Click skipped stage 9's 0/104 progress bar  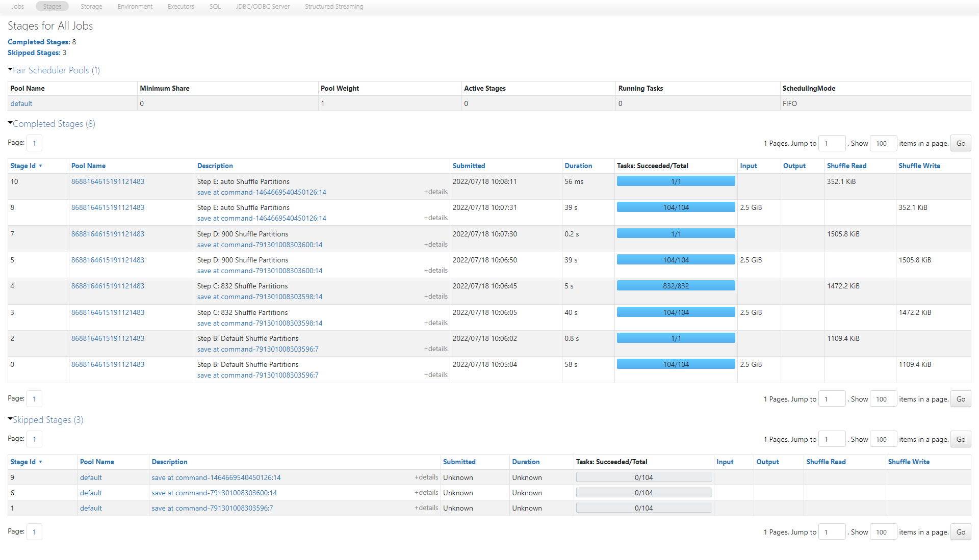643,477
